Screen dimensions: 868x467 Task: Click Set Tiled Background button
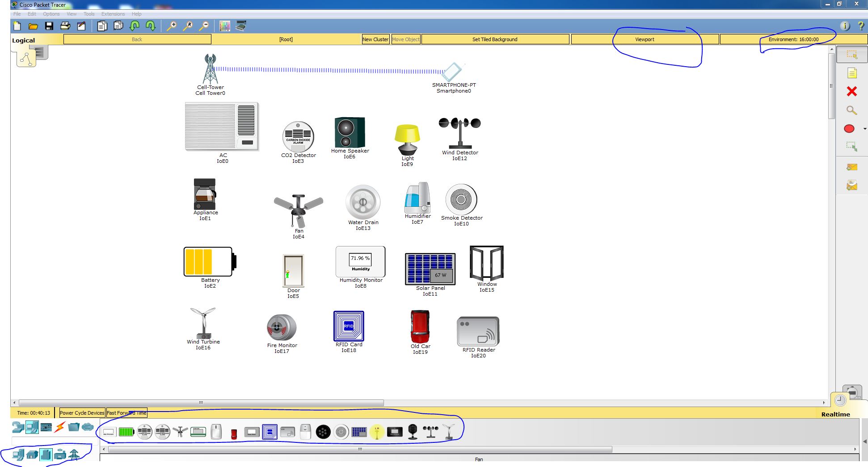[x=495, y=39]
